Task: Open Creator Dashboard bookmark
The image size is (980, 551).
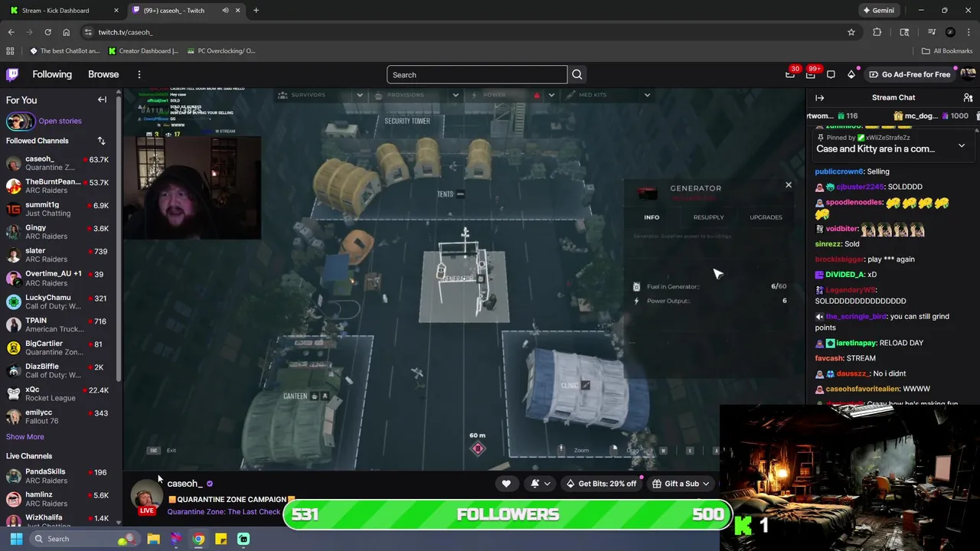Action: click(x=143, y=51)
